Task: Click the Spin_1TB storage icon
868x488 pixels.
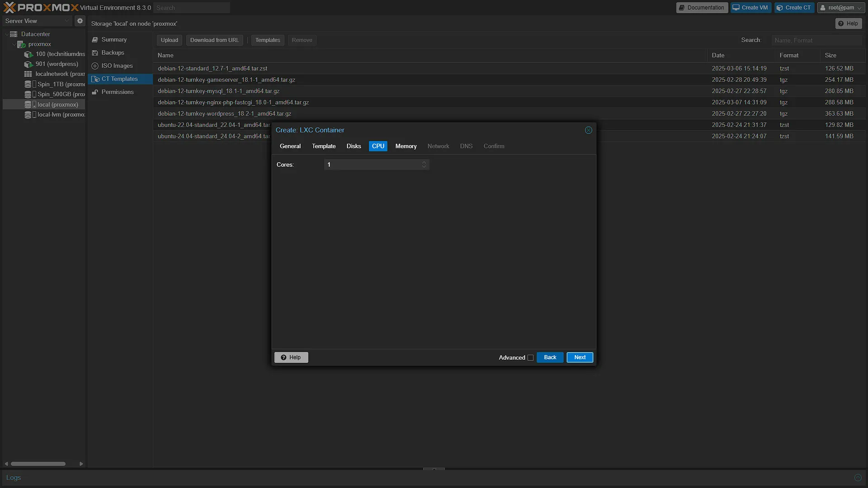Action: click(x=28, y=84)
